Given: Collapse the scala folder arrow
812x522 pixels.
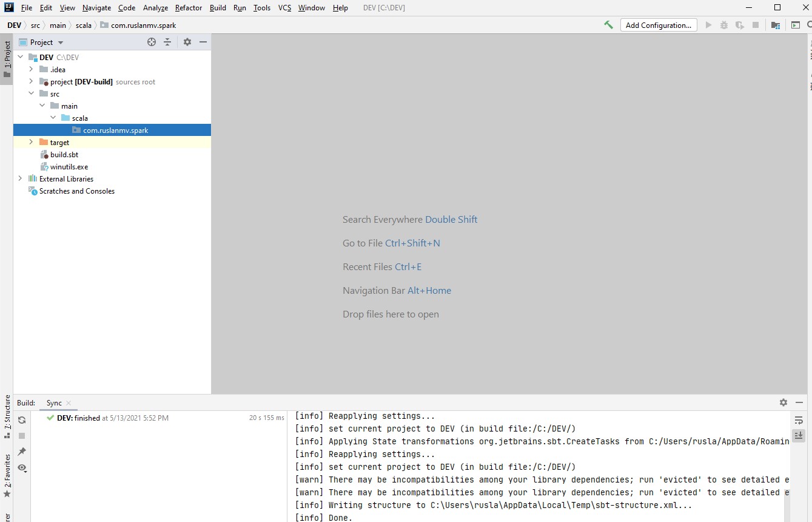Looking at the screenshot, I should 53,118.
